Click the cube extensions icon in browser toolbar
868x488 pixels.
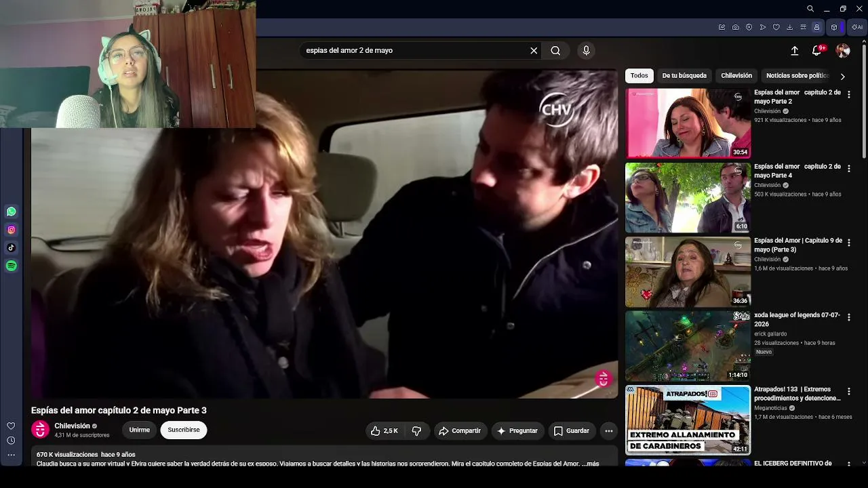point(834,27)
